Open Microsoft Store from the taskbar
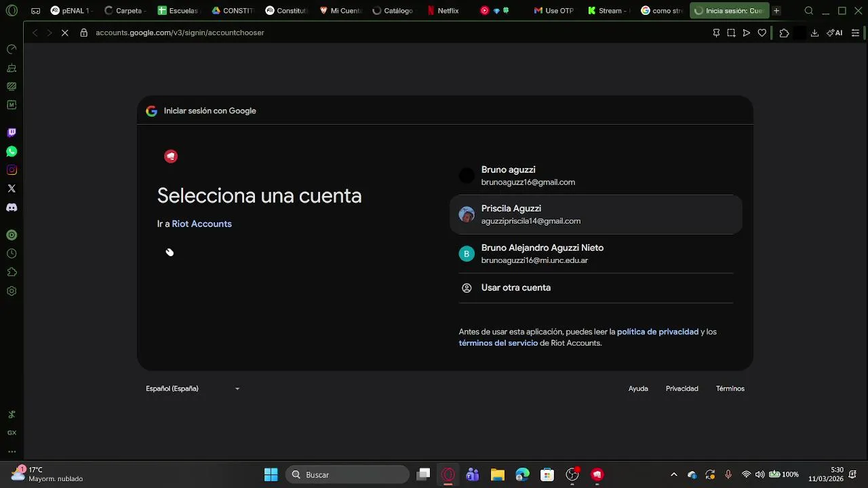868x488 pixels. pyautogui.click(x=547, y=474)
